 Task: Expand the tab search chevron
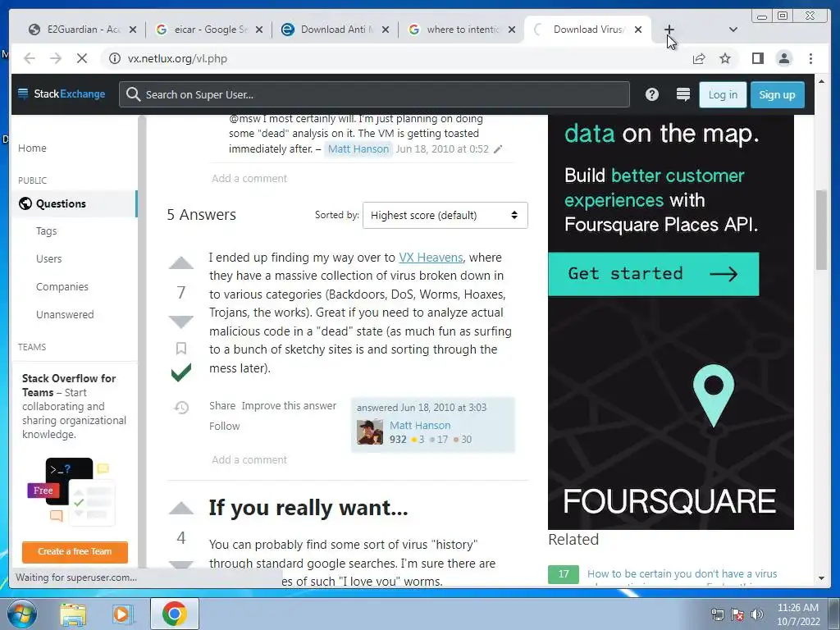pos(733,30)
